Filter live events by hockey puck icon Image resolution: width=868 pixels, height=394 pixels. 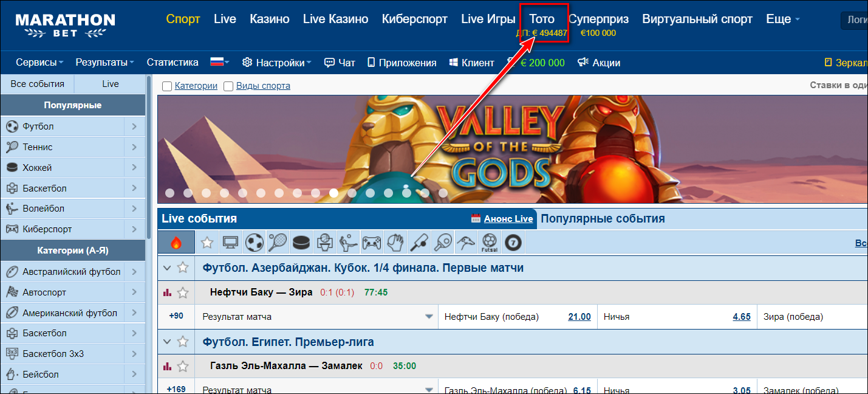(x=301, y=243)
